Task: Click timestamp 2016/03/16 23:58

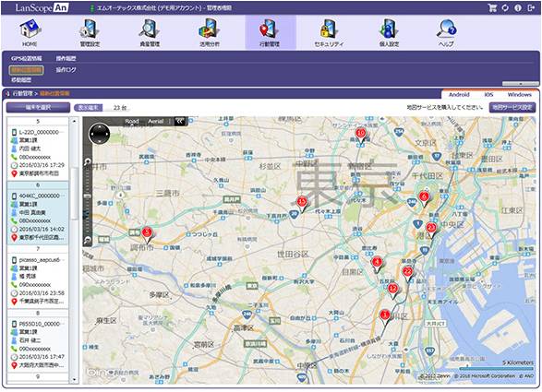Action: point(42,293)
